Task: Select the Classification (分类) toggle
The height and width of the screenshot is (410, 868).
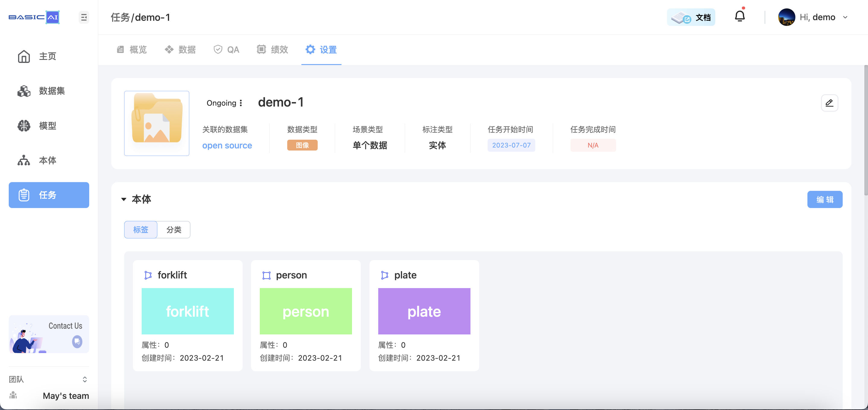Action: point(174,230)
